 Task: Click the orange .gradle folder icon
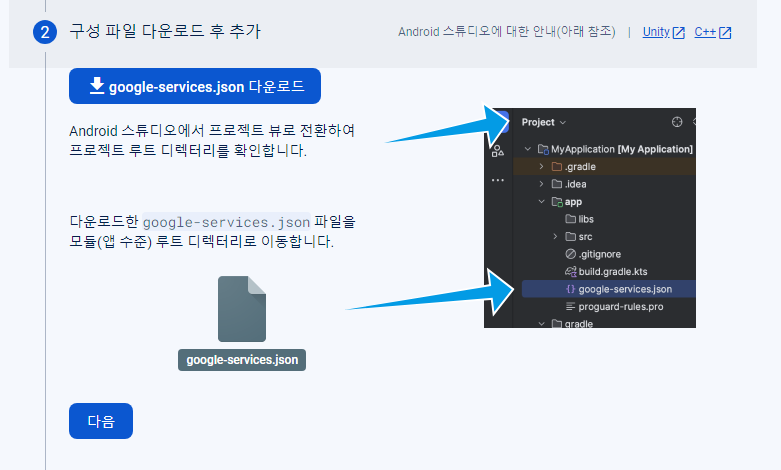coord(557,166)
